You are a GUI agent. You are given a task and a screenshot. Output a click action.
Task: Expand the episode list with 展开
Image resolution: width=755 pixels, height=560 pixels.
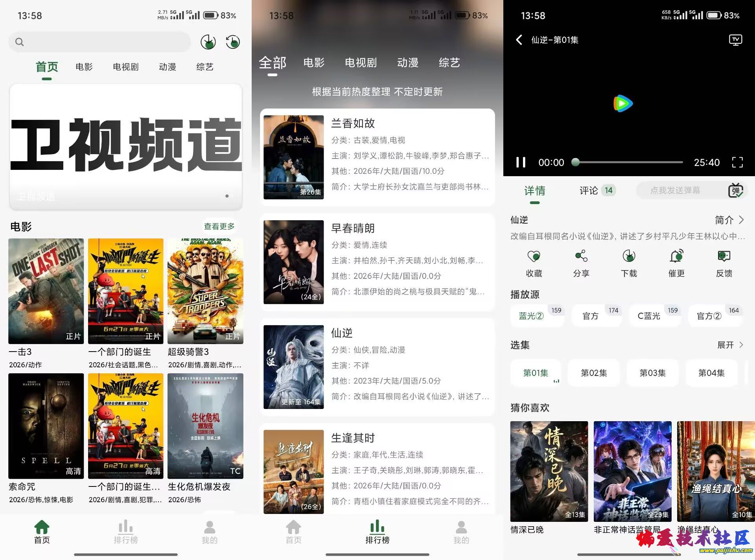(730, 345)
